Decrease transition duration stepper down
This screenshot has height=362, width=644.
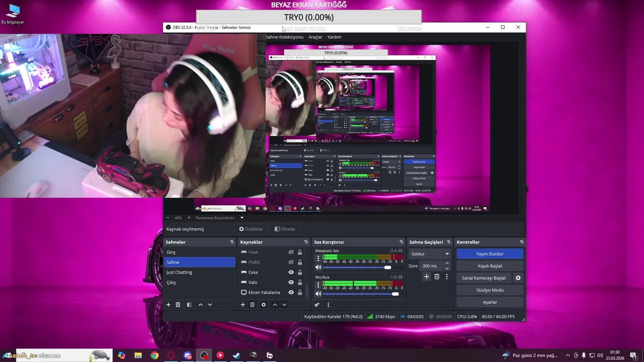click(x=447, y=268)
